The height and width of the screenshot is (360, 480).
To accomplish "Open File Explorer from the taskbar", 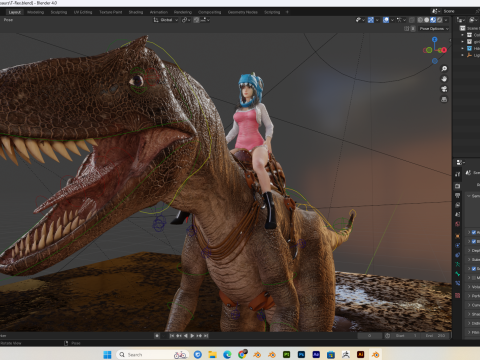I will coord(212,355).
